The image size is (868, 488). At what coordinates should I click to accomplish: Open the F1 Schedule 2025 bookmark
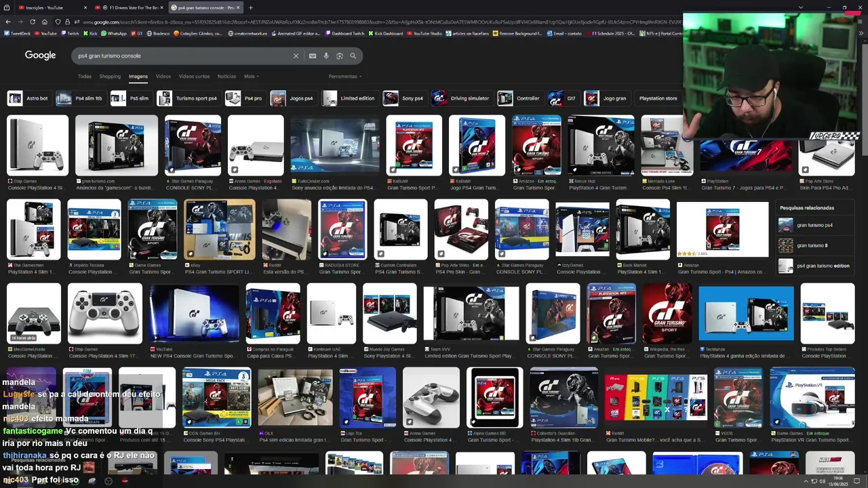coord(610,33)
